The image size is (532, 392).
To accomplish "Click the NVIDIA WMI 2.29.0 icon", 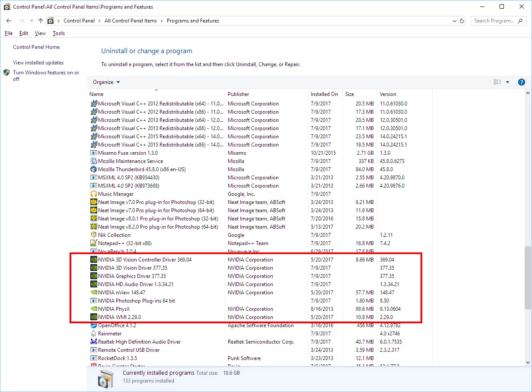I will [x=94, y=317].
